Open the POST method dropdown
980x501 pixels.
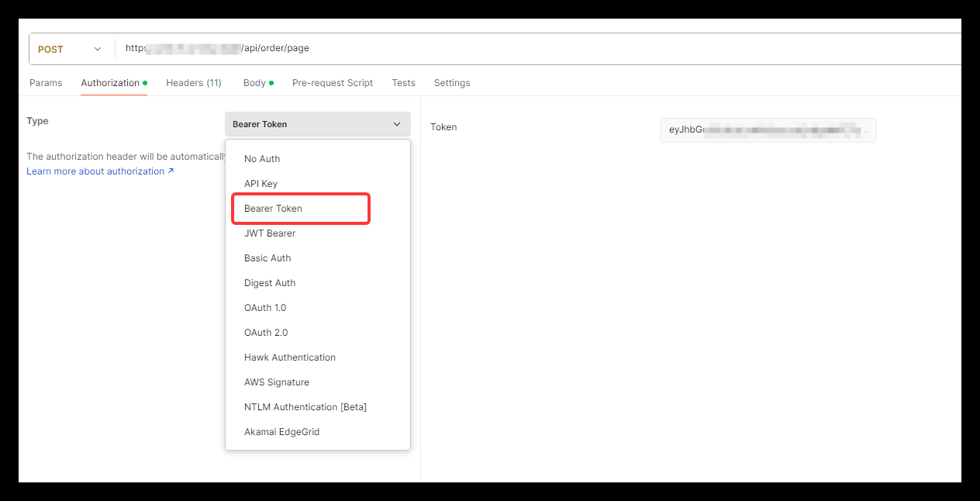pos(70,49)
